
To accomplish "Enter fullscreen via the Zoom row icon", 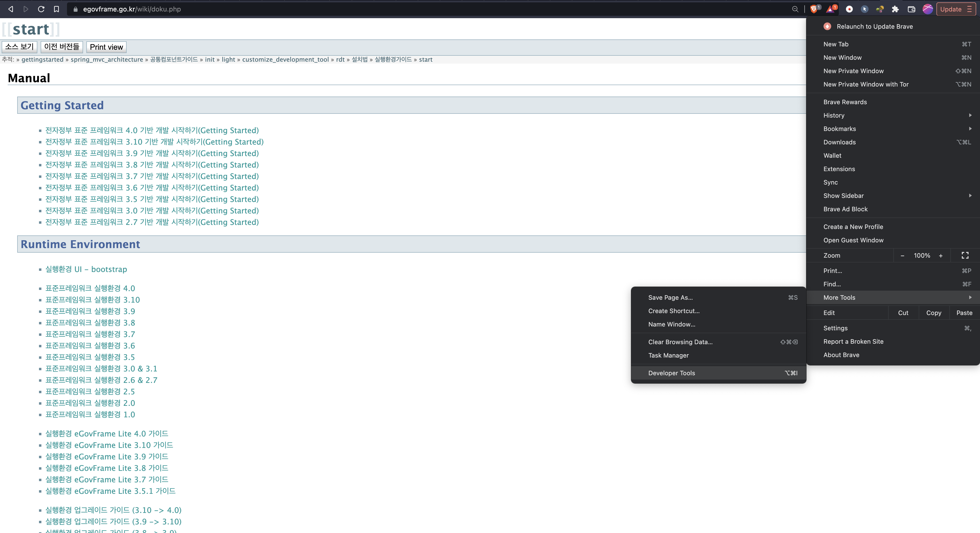I will (965, 256).
